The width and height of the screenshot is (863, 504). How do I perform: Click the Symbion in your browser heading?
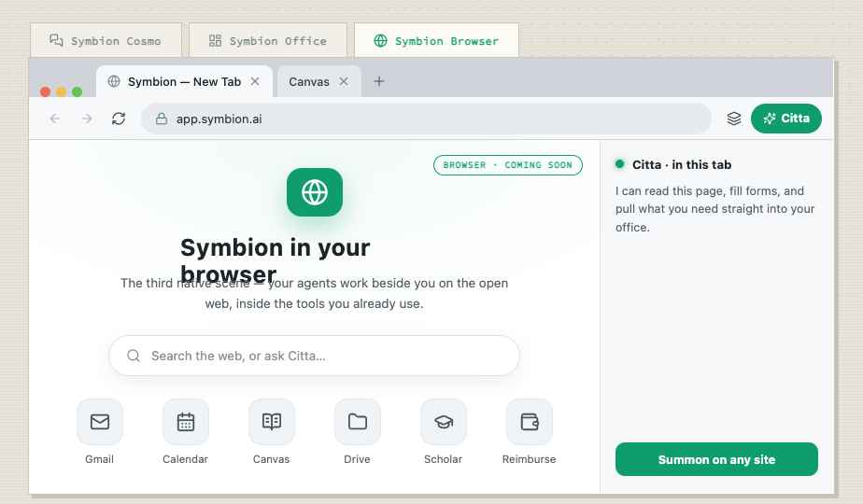276,260
